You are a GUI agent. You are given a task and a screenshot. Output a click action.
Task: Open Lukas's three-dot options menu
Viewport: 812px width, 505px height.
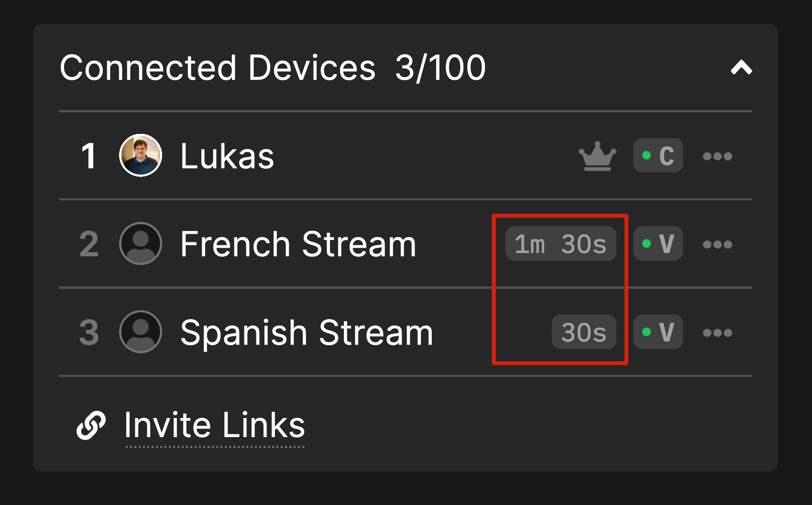pyautogui.click(x=718, y=155)
